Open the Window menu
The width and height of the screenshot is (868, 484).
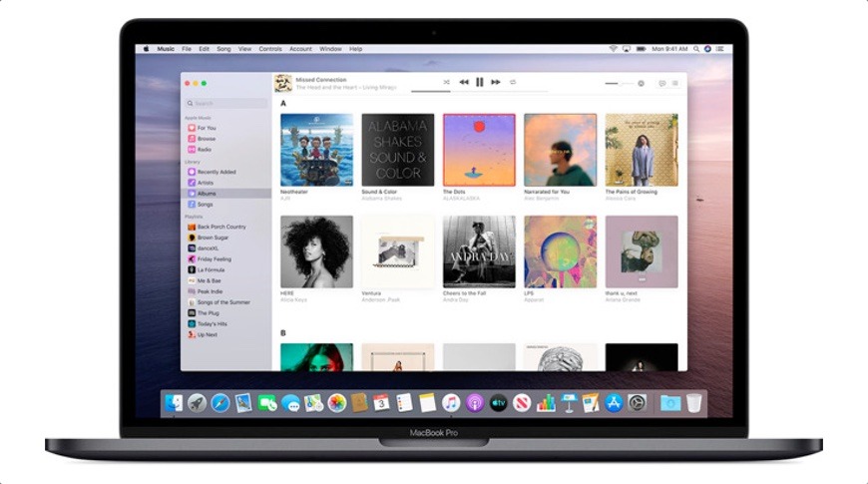click(x=330, y=49)
